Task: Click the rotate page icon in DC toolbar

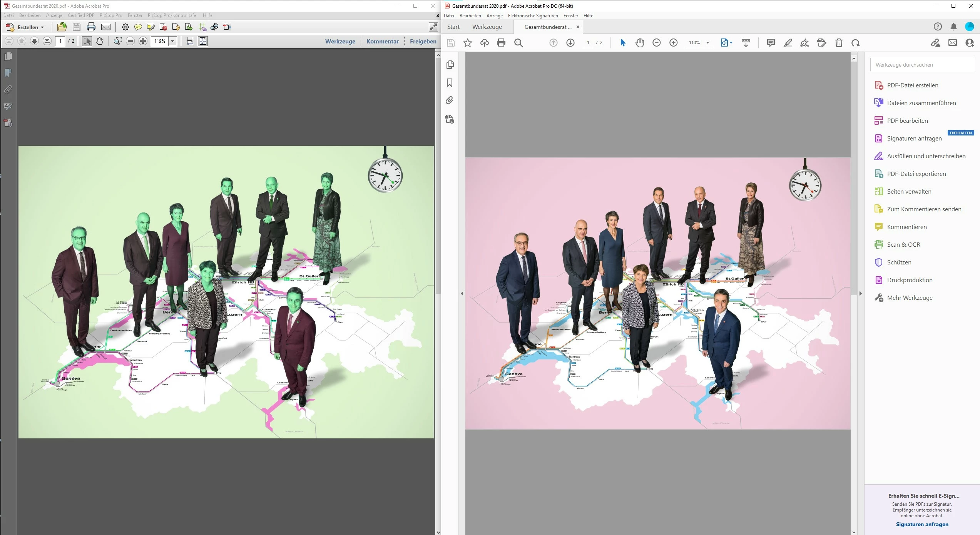Action: tap(855, 43)
